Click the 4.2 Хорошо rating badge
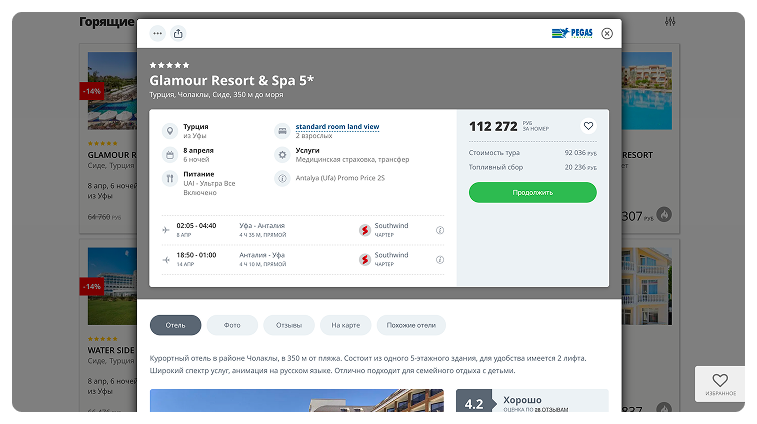757x424 pixels. coord(532,401)
